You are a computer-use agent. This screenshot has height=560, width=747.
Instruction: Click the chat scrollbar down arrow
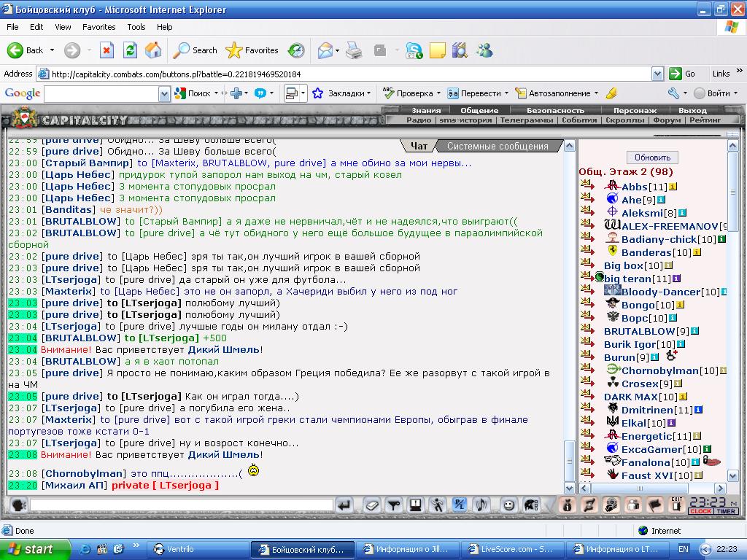569,488
